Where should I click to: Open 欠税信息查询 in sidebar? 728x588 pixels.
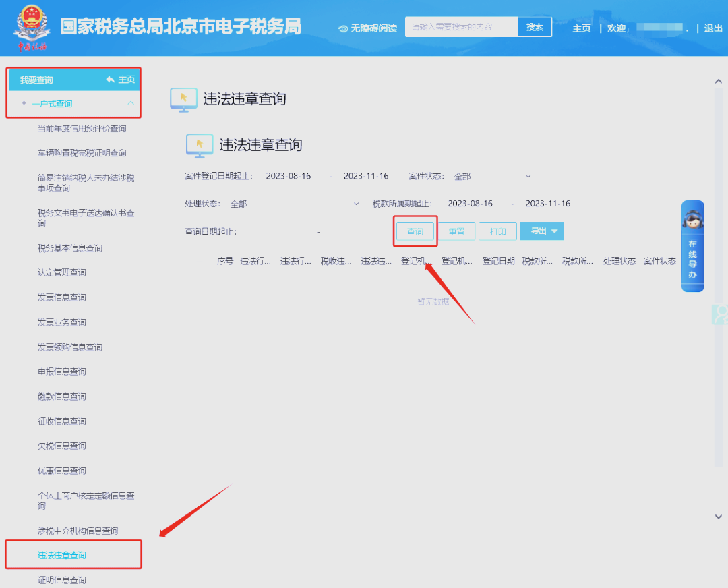62,446
